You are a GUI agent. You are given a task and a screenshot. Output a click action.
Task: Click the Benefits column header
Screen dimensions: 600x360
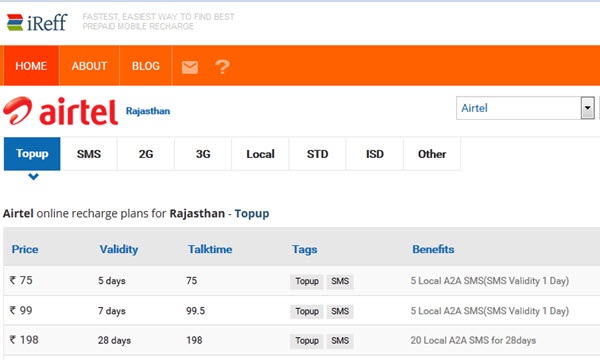[x=433, y=249]
